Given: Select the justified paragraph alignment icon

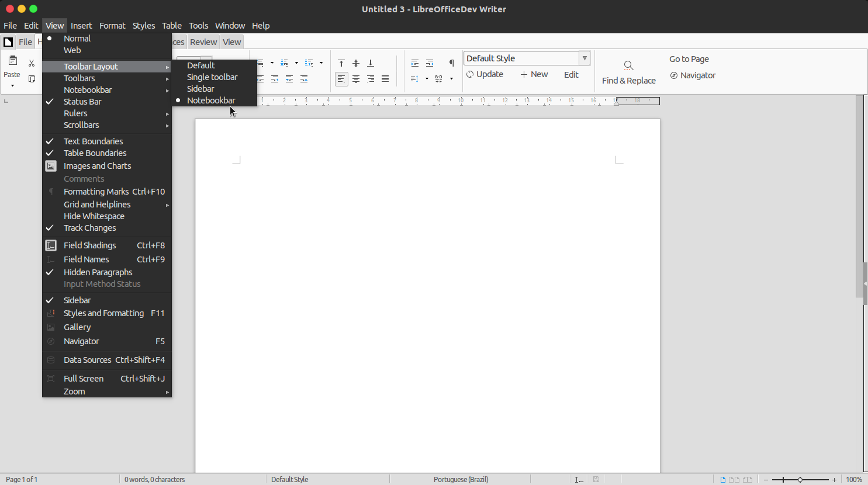Looking at the screenshot, I should [x=385, y=79].
